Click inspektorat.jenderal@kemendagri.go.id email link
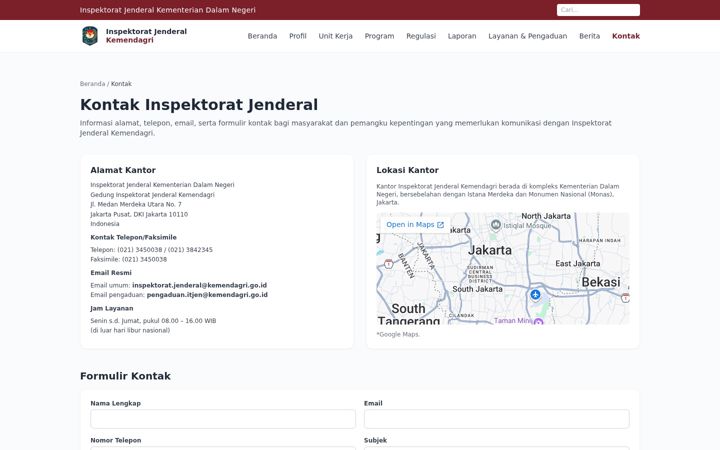The width and height of the screenshot is (720, 450). [x=199, y=285]
